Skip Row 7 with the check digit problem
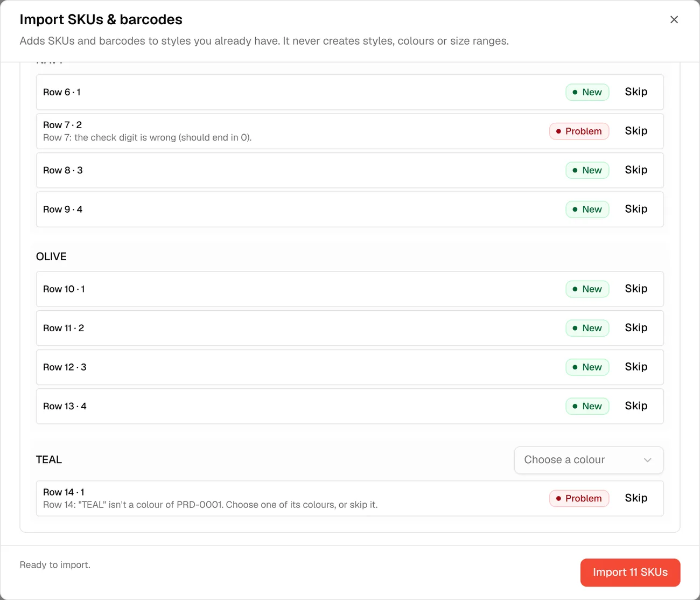The height and width of the screenshot is (600, 700). pos(636,131)
